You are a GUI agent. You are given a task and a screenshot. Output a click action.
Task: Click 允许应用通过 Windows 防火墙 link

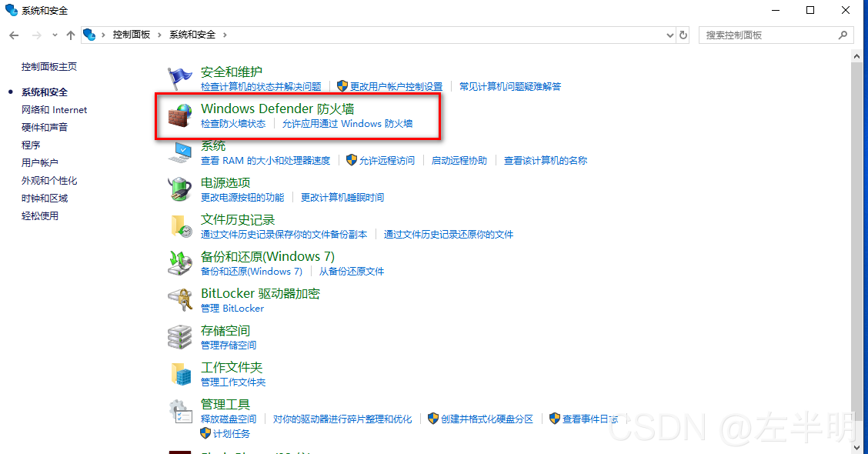click(347, 123)
